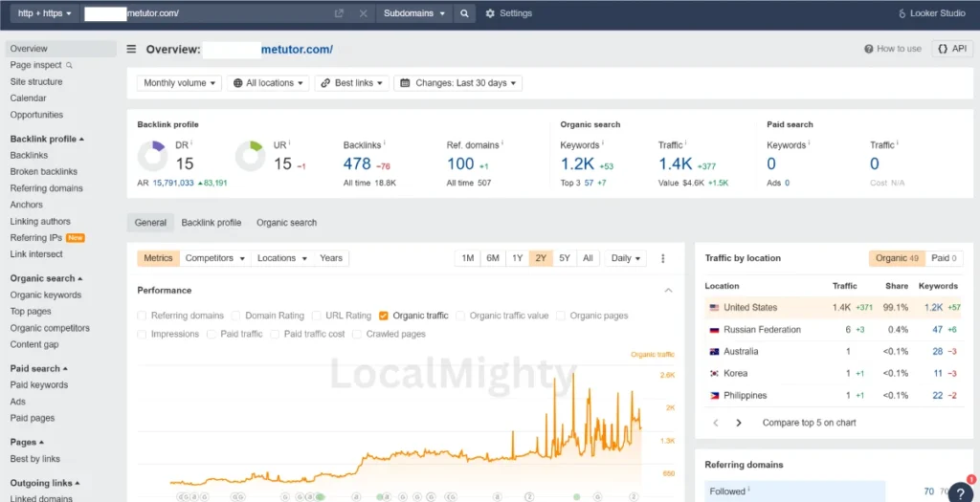Image resolution: width=980 pixels, height=502 pixels.
Task: Open the Competitors dropdown
Action: coord(215,258)
